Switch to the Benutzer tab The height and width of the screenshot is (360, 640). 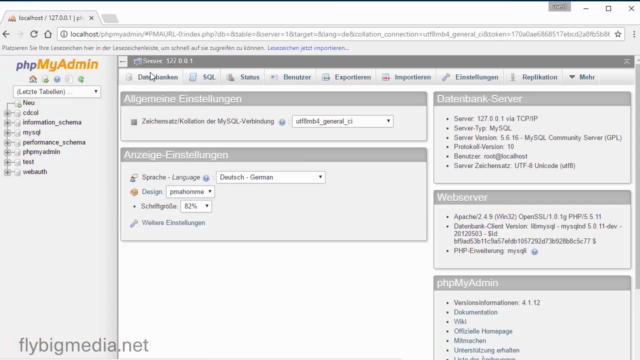coord(291,77)
